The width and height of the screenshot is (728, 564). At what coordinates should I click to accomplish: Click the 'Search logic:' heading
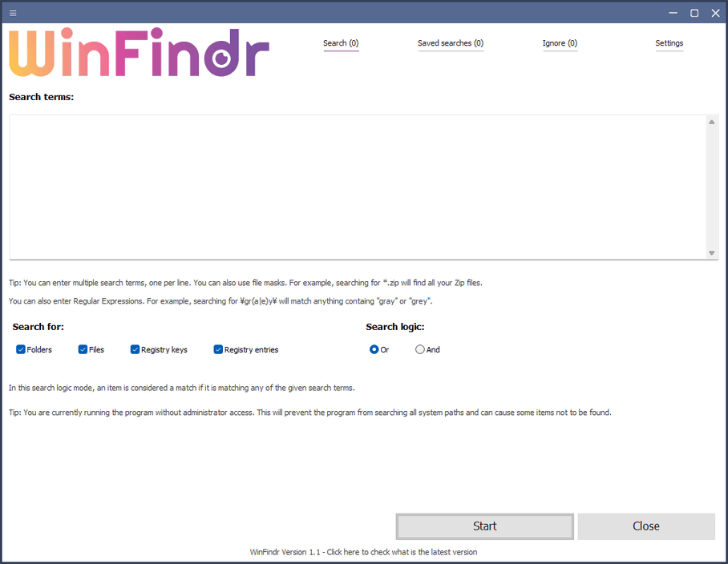click(395, 327)
